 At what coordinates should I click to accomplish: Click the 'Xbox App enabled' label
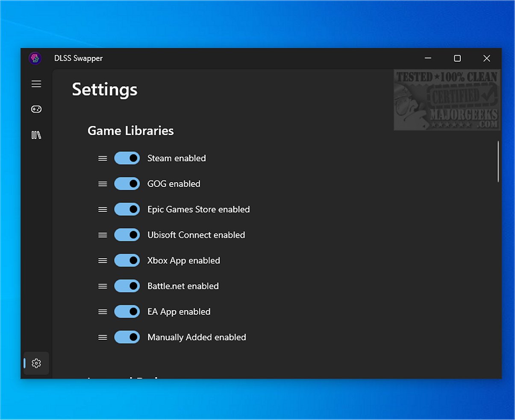click(184, 260)
